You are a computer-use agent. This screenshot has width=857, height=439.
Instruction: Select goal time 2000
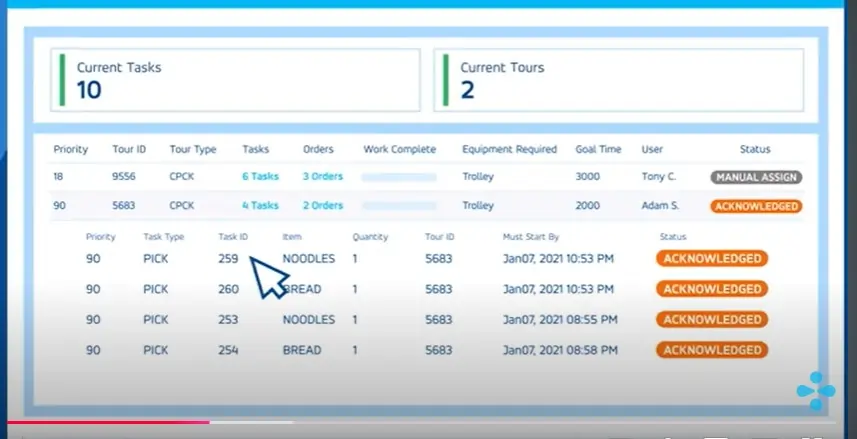588,206
